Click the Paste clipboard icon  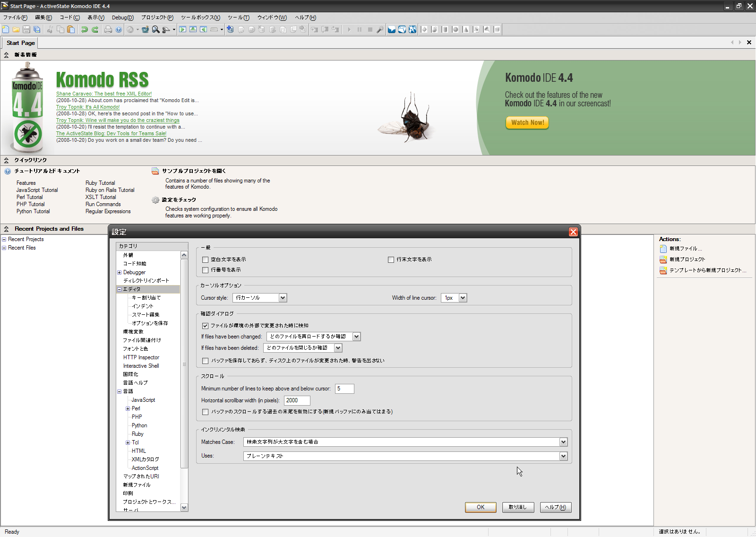(71, 29)
